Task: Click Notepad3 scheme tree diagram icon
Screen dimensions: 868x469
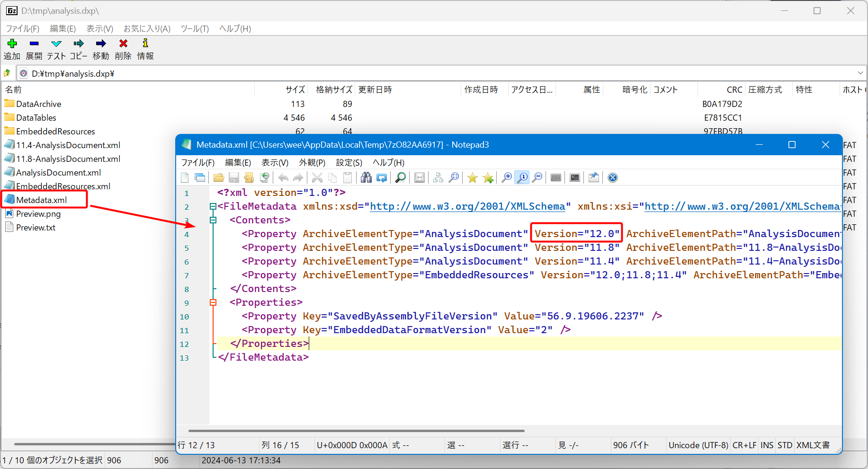Action: (438, 177)
